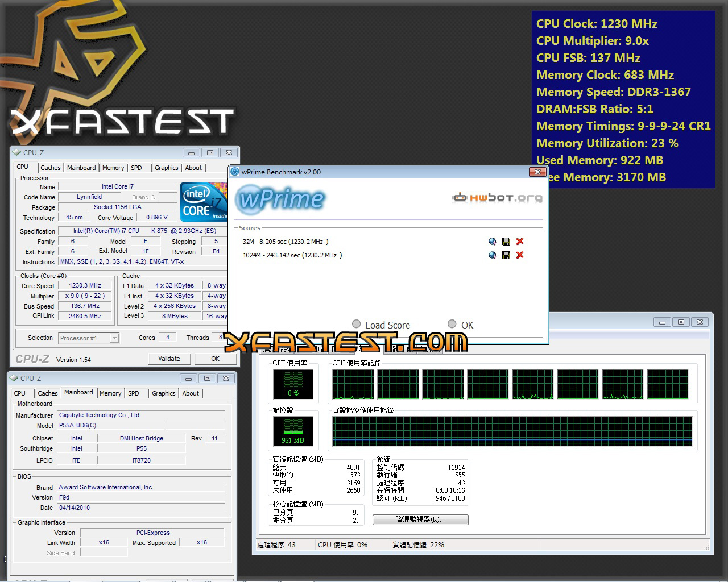
Task: Save the 1024M benchmark result
Action: tap(506, 255)
